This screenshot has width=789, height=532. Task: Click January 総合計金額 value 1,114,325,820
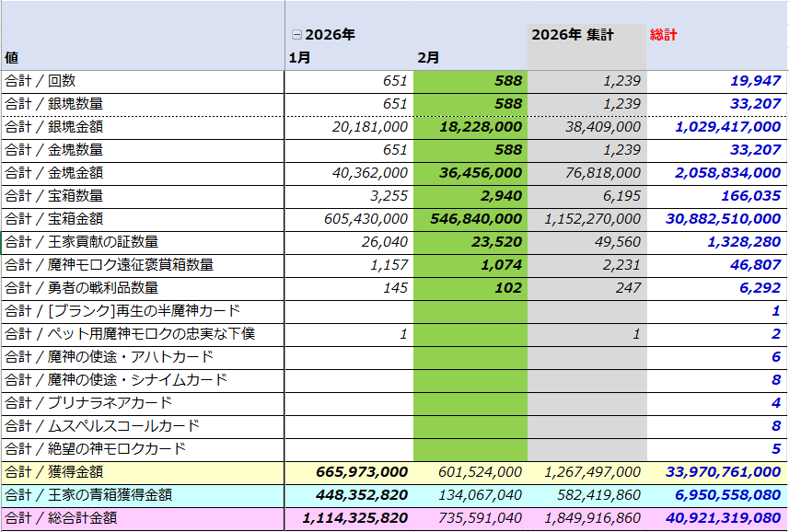(348, 518)
